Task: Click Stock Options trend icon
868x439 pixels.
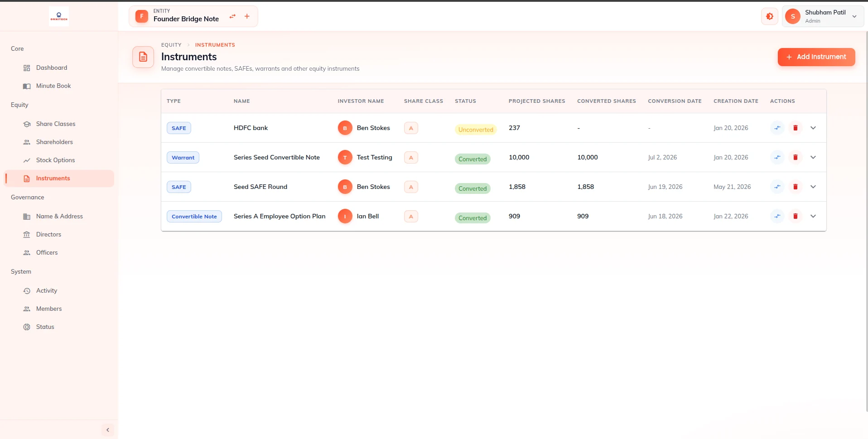Action: [27, 160]
